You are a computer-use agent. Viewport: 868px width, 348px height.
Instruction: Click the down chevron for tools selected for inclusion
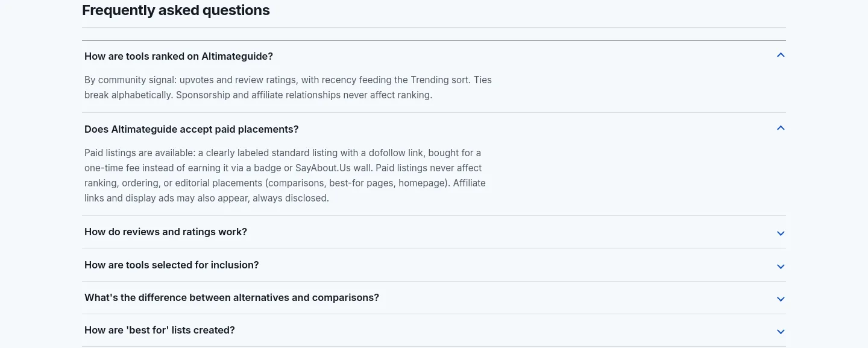pyautogui.click(x=781, y=267)
